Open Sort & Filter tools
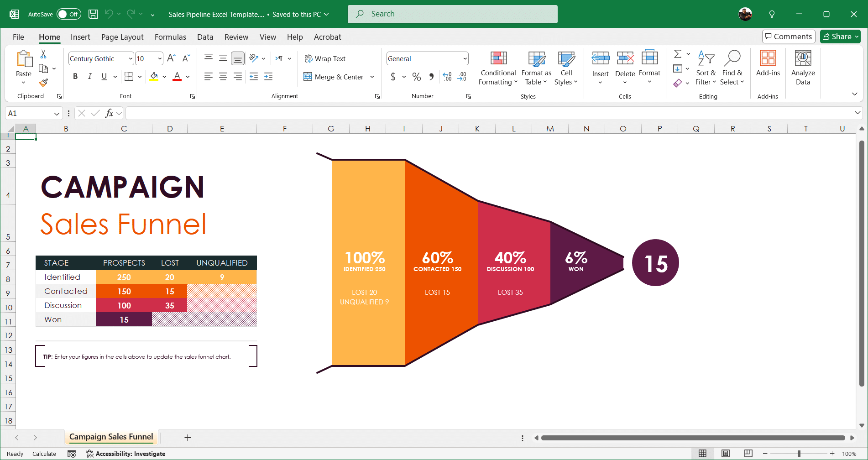This screenshot has height=460, width=868. coord(706,68)
